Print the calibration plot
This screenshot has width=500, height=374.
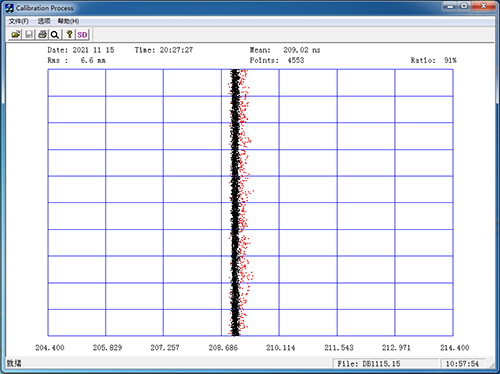(x=42, y=34)
